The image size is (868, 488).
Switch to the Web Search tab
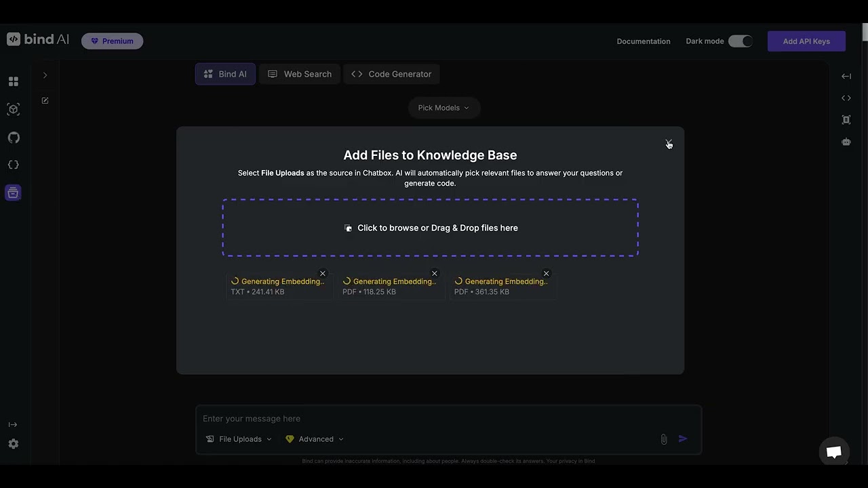pyautogui.click(x=300, y=74)
